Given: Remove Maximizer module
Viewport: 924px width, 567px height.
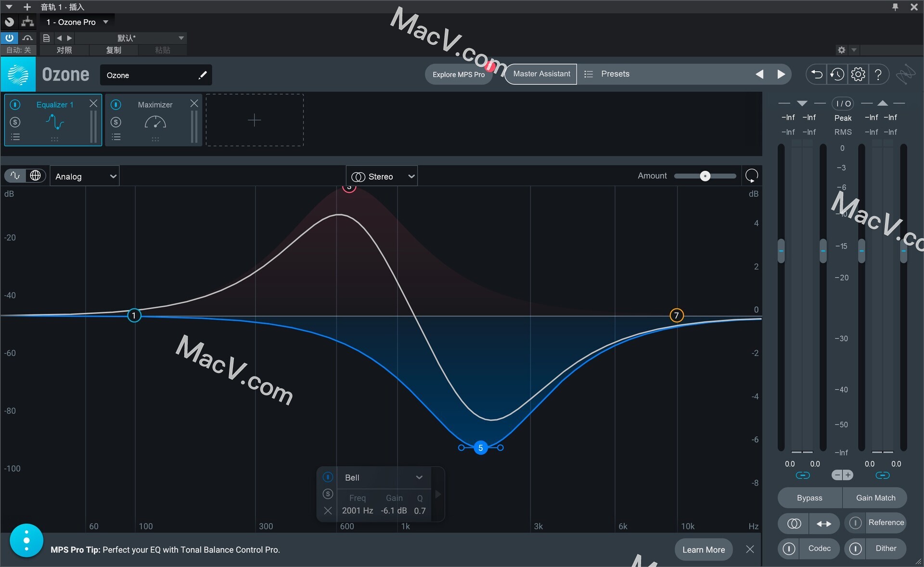Looking at the screenshot, I should point(194,103).
